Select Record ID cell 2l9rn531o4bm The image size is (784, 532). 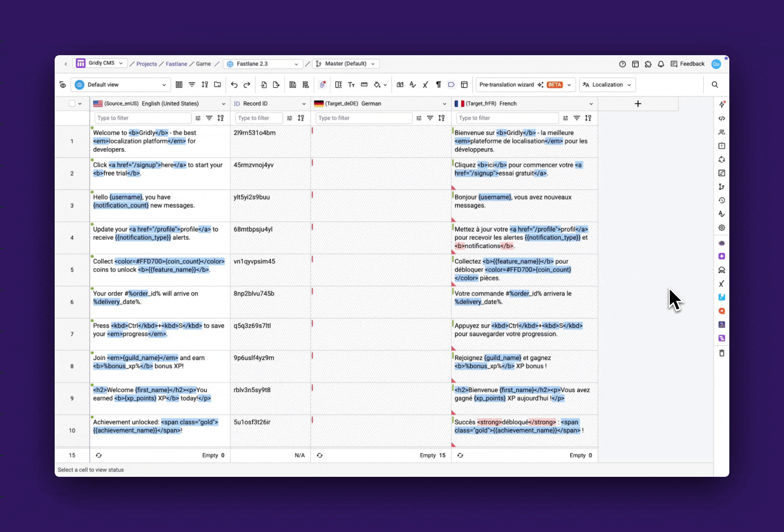click(x=270, y=142)
